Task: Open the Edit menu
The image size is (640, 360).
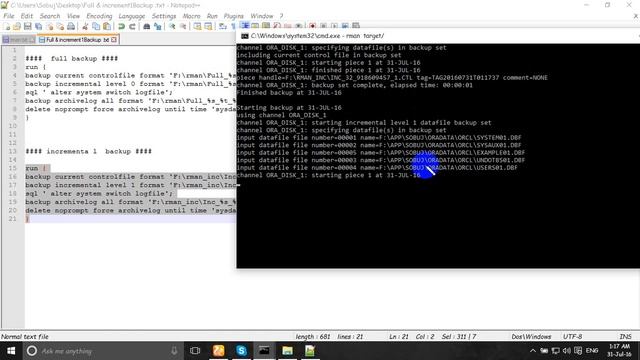Action: coord(27,16)
